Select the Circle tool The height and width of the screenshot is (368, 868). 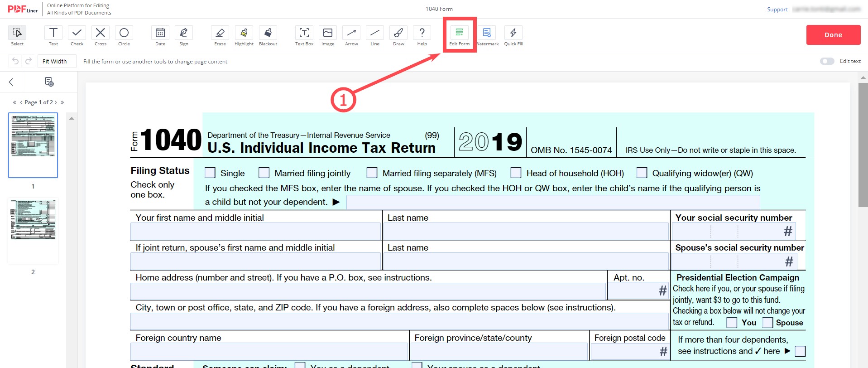pyautogui.click(x=124, y=36)
